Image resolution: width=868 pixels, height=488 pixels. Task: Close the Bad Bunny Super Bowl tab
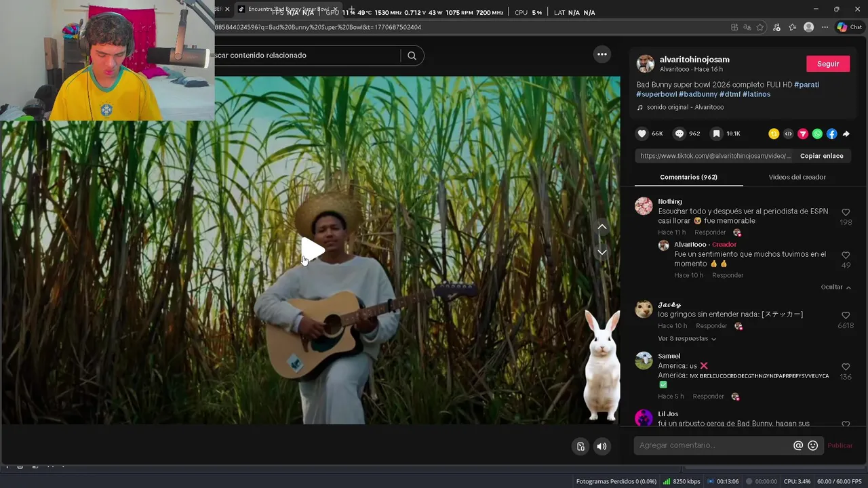coord(335,9)
